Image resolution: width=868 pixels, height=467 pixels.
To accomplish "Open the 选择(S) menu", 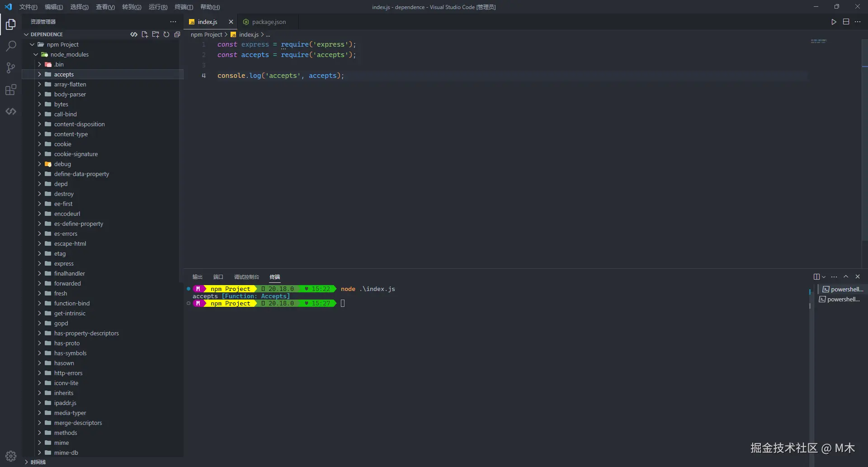I will (x=80, y=7).
